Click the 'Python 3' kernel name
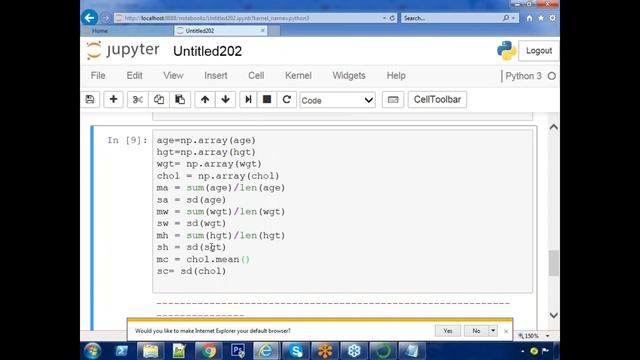This screenshot has height=360, width=640. 523,76
